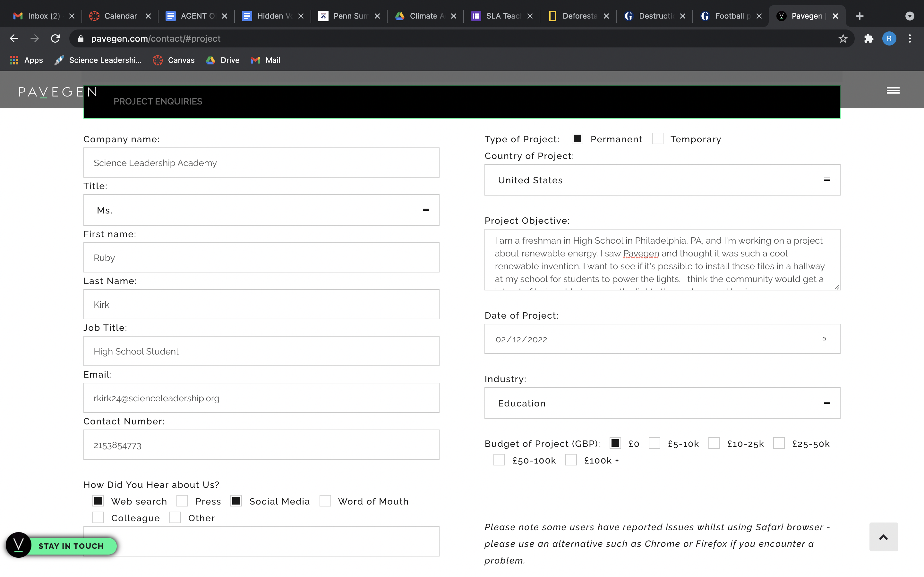Click the scroll-to-top arrow button
The height and width of the screenshot is (577, 924).
(883, 537)
